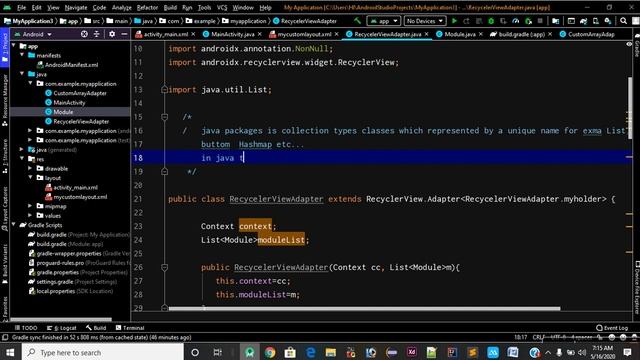This screenshot has width=640, height=360.
Task: Open Windows notification center icon
Action: 628,352
